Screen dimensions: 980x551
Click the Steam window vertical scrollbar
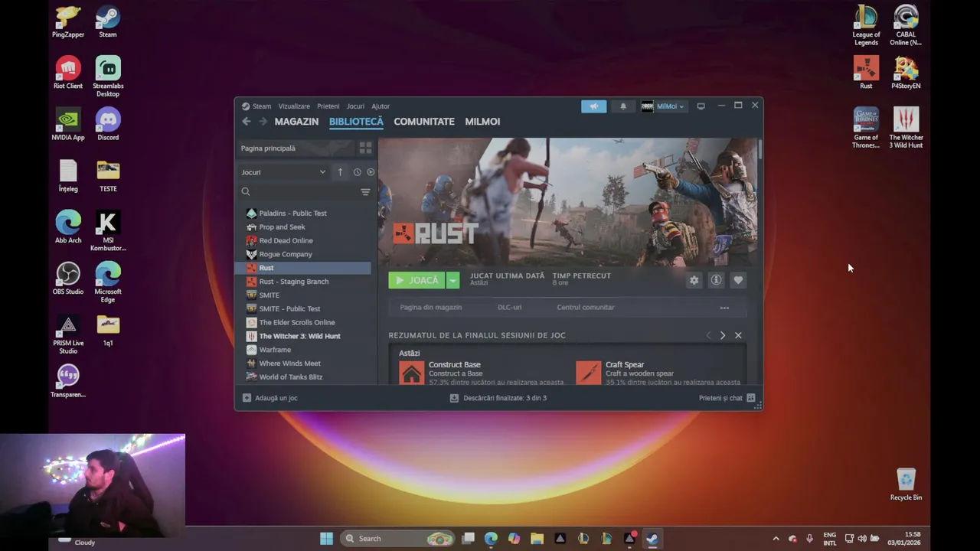[x=759, y=150]
